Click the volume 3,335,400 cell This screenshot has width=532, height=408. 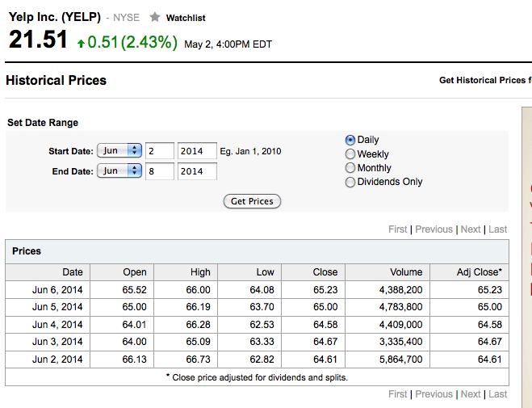coord(387,342)
